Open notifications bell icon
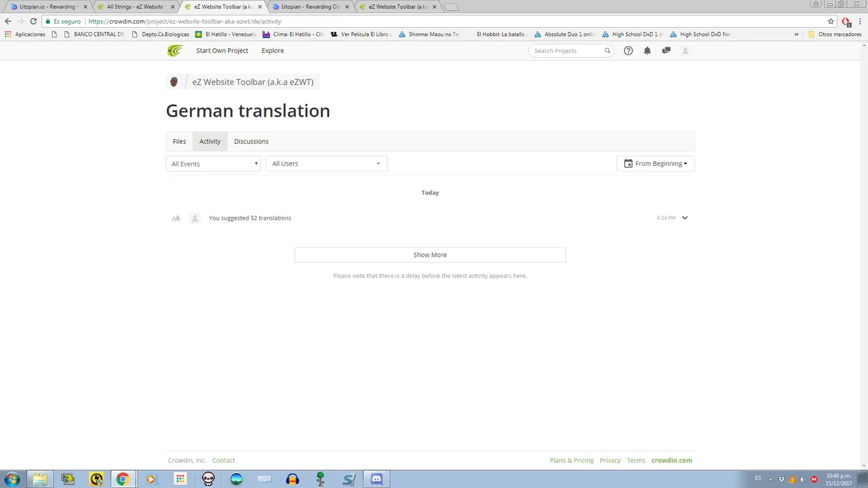868x488 pixels. point(647,51)
